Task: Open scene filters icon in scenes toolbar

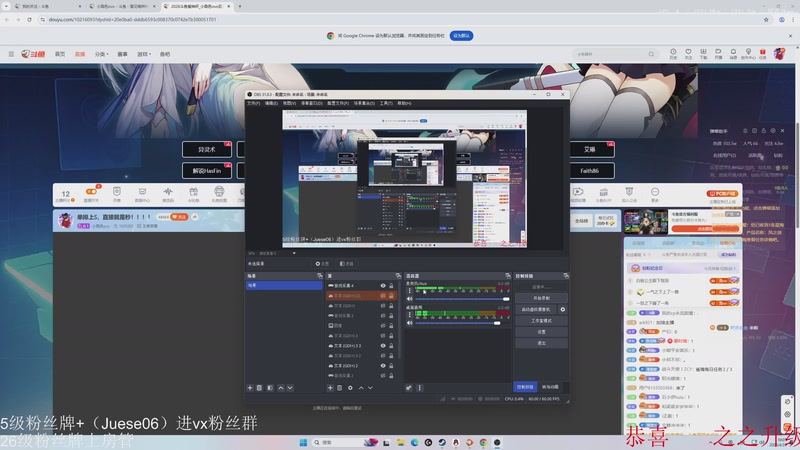Action: coord(270,388)
